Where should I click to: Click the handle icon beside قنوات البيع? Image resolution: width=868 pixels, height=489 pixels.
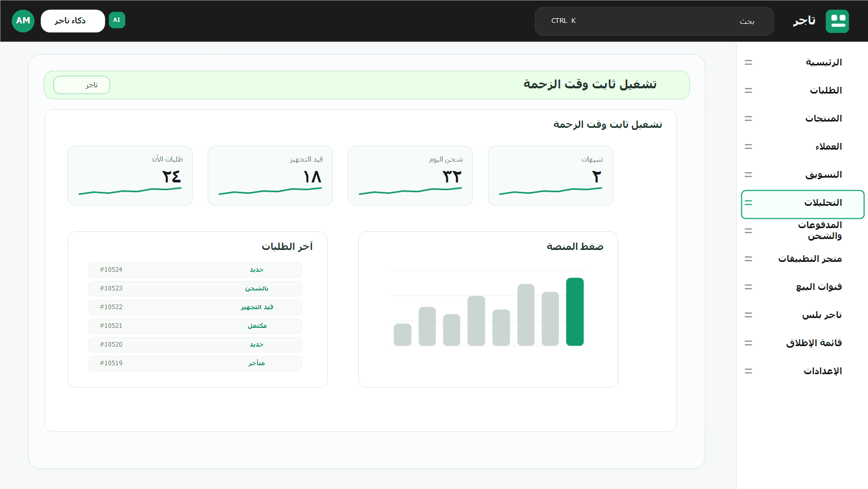[x=748, y=287]
